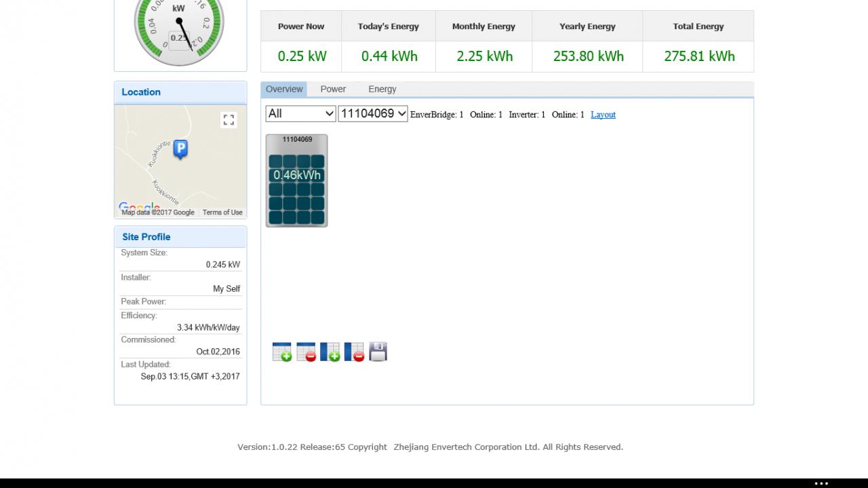
Task: Switch to the Overview tab
Action: tap(284, 89)
